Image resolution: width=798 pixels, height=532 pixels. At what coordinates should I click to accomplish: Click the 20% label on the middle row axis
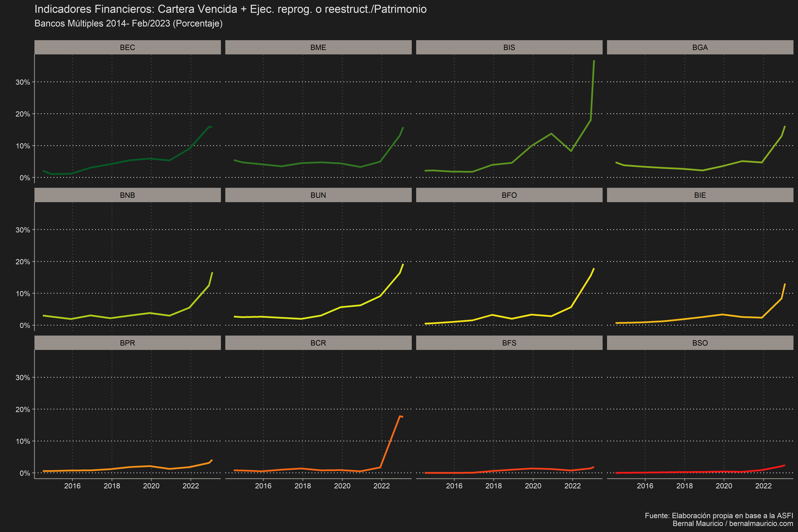(x=23, y=262)
